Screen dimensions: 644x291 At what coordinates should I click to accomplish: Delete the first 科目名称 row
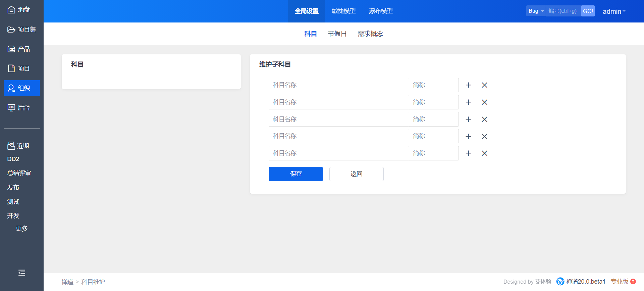(484, 85)
